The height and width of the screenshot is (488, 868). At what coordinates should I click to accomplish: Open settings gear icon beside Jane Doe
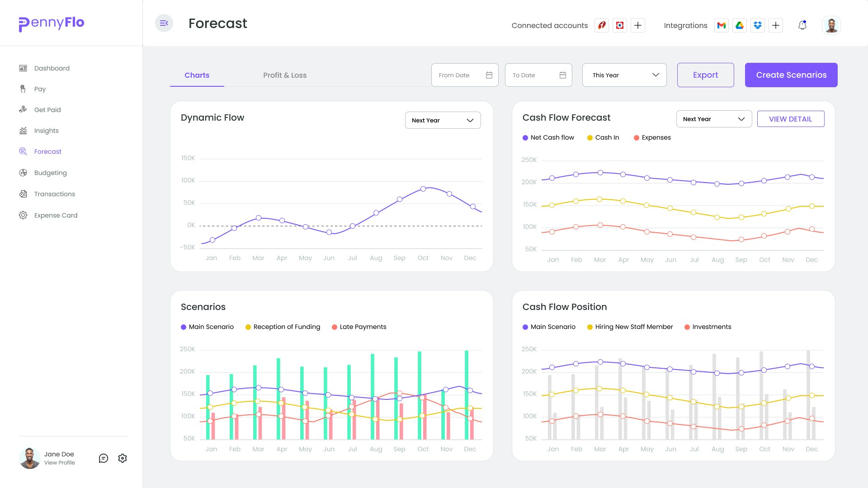pos(123,458)
